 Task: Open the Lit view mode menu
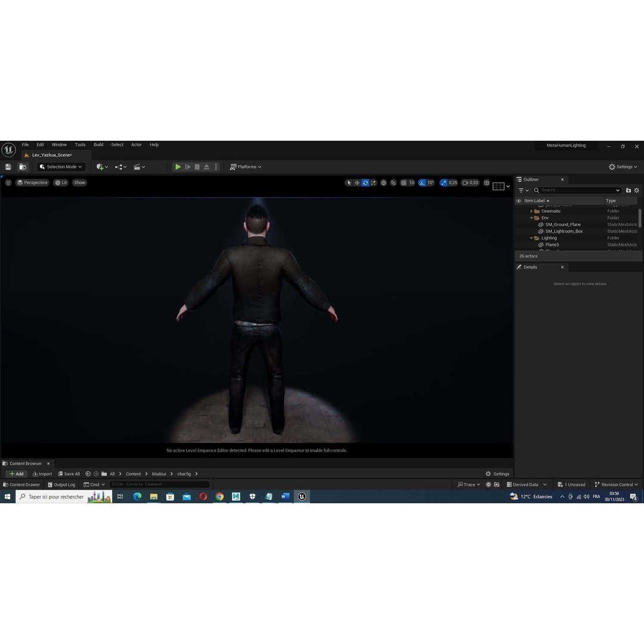61,182
